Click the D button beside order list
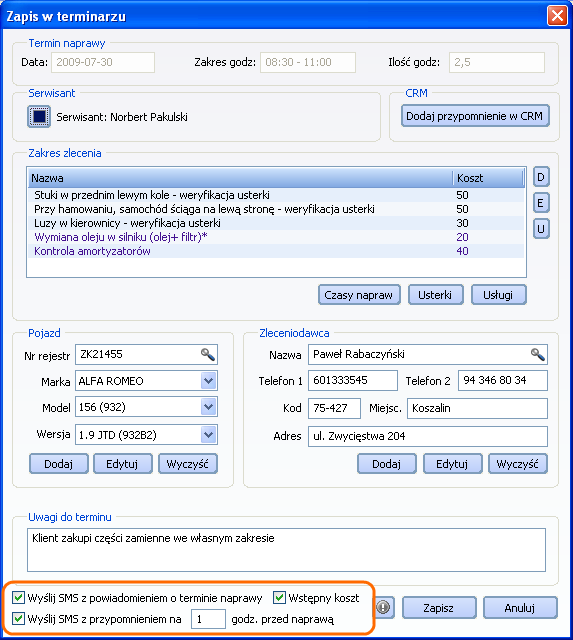This screenshot has height=640, width=573. 541,177
